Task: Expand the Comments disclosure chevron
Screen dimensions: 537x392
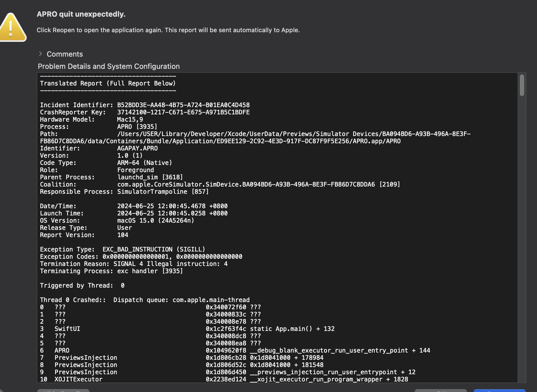Action: 41,54
